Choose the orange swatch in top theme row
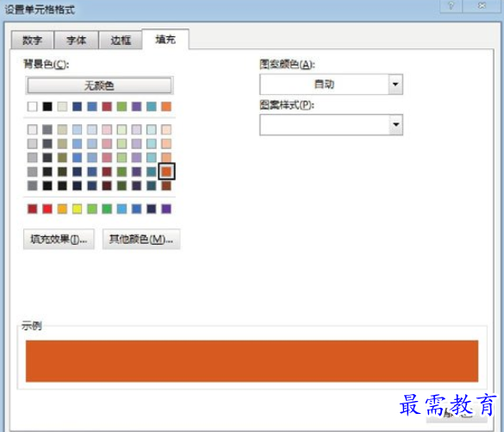 click(x=166, y=106)
